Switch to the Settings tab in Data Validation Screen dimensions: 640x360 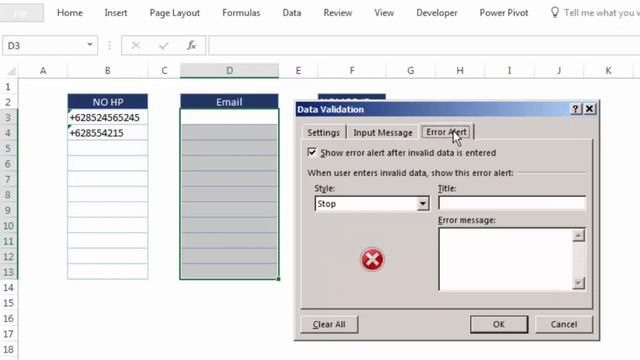324,132
